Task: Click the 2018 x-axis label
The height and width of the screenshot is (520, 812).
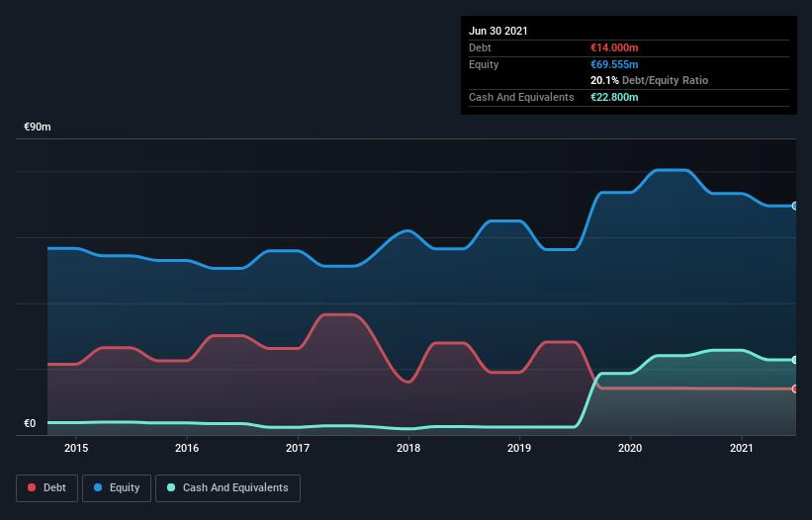Action: coord(408,448)
